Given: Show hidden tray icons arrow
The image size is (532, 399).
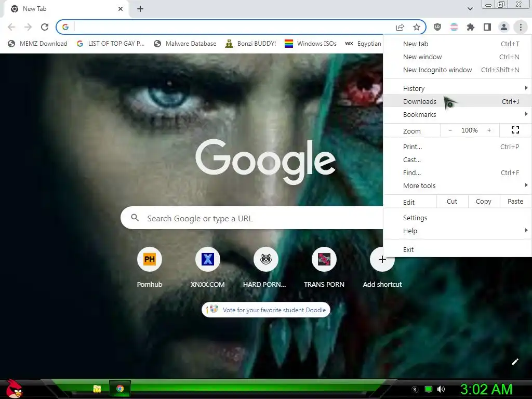Looking at the screenshot, I should (x=415, y=389).
